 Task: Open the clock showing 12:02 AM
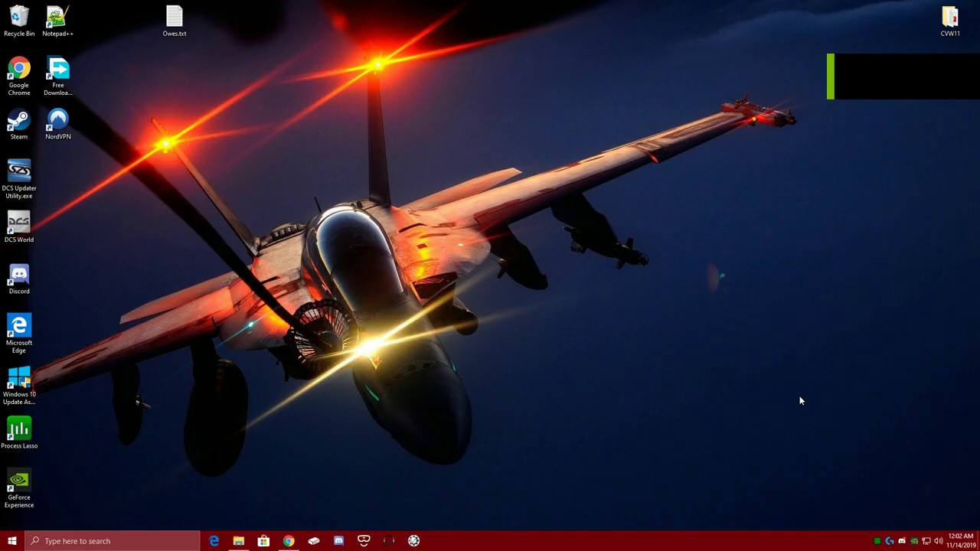pos(961,541)
